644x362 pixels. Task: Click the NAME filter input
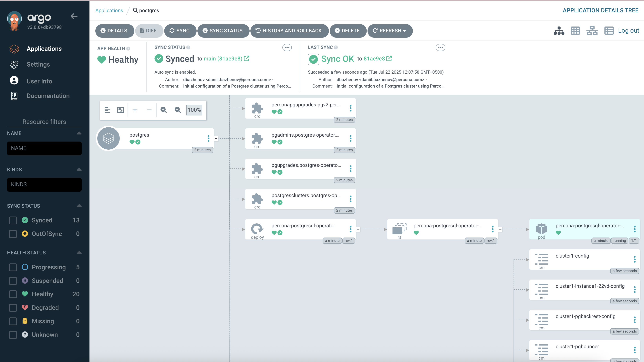tap(44, 148)
